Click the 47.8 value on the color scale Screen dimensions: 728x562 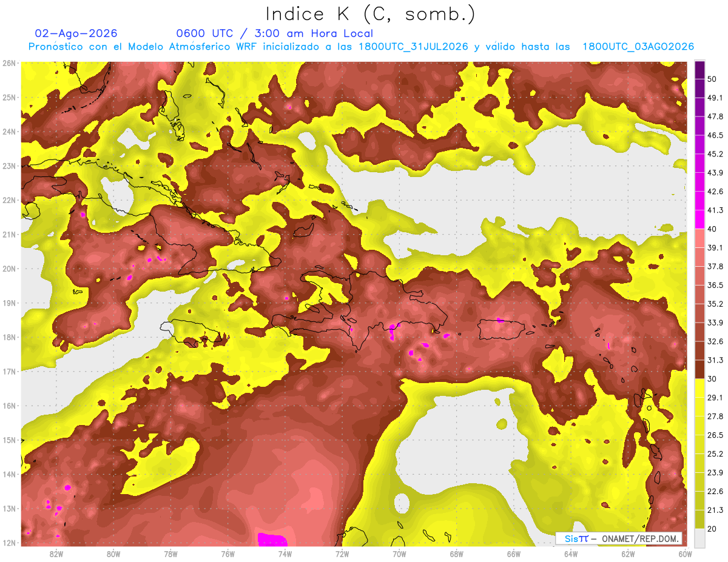coord(715,116)
